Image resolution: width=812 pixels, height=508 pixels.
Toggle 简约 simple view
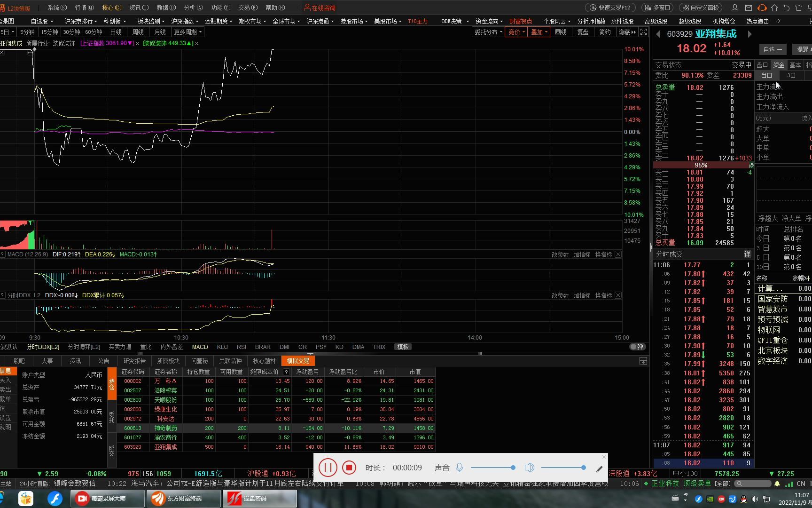[605, 32]
